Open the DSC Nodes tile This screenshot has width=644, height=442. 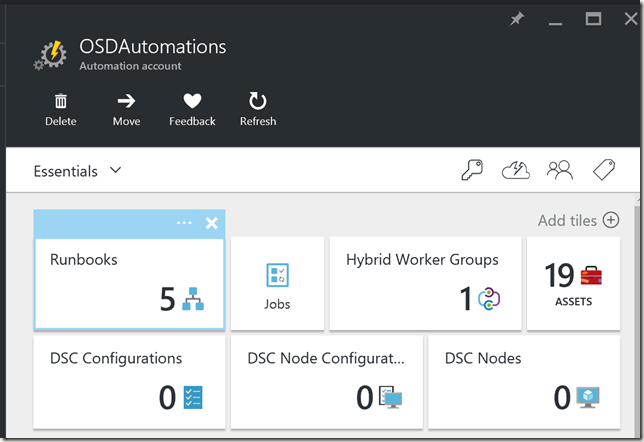point(524,382)
